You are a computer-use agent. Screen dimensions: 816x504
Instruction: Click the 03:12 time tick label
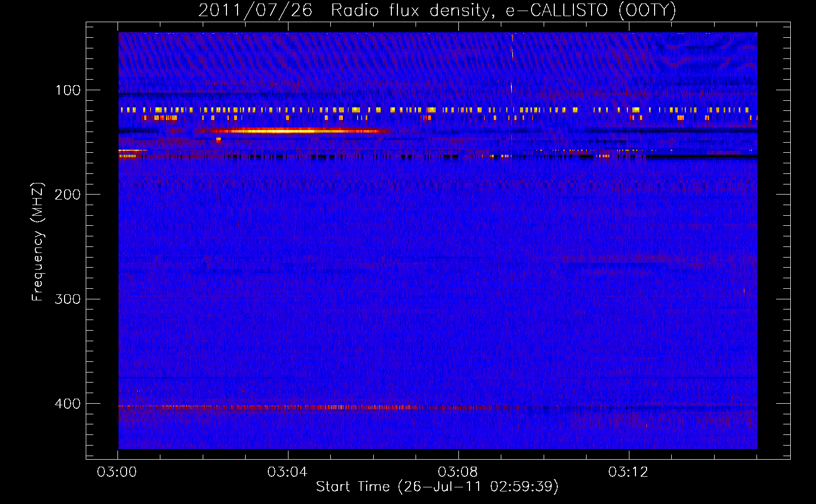tap(628, 472)
